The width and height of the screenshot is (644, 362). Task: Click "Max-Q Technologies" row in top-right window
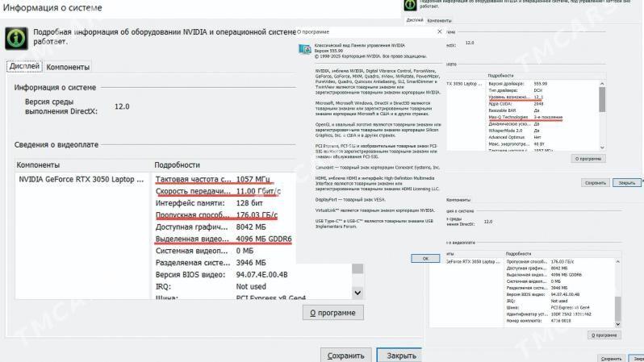point(525,118)
